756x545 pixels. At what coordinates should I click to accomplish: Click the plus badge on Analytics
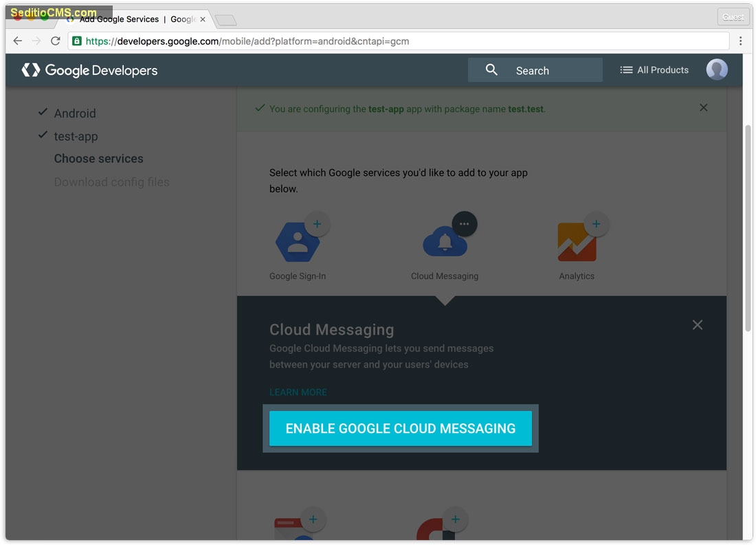point(597,224)
